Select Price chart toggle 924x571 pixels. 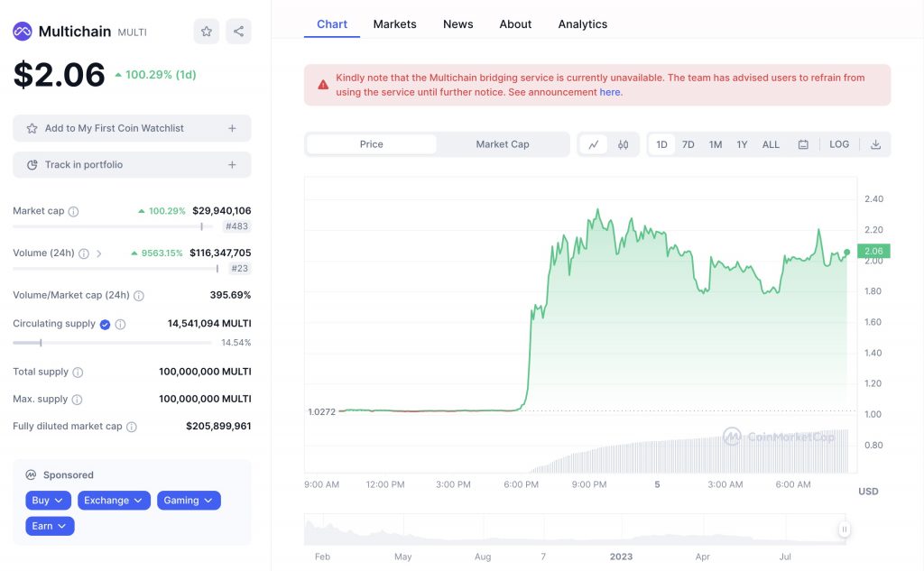(x=371, y=144)
